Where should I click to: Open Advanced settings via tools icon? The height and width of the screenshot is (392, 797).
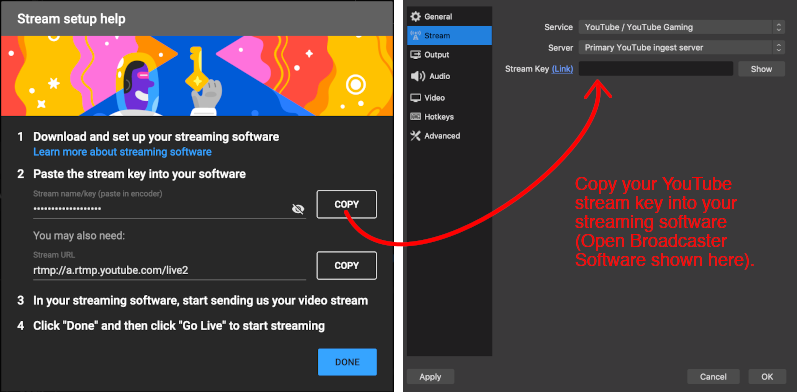[x=416, y=136]
